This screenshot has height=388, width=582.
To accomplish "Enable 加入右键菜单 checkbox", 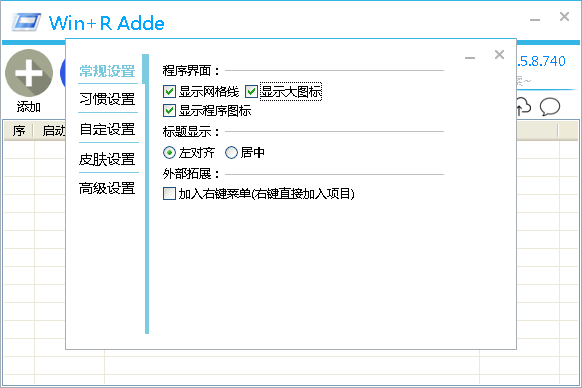I will (169, 193).
